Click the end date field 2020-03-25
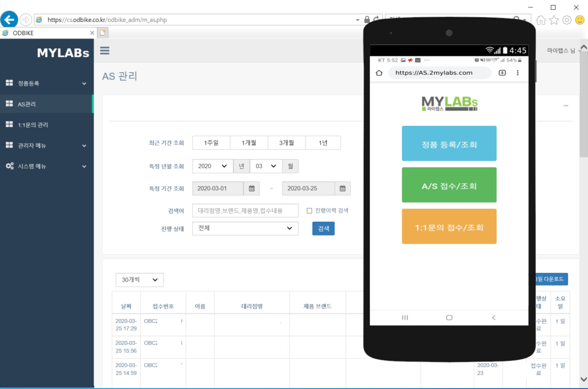 tap(308, 188)
